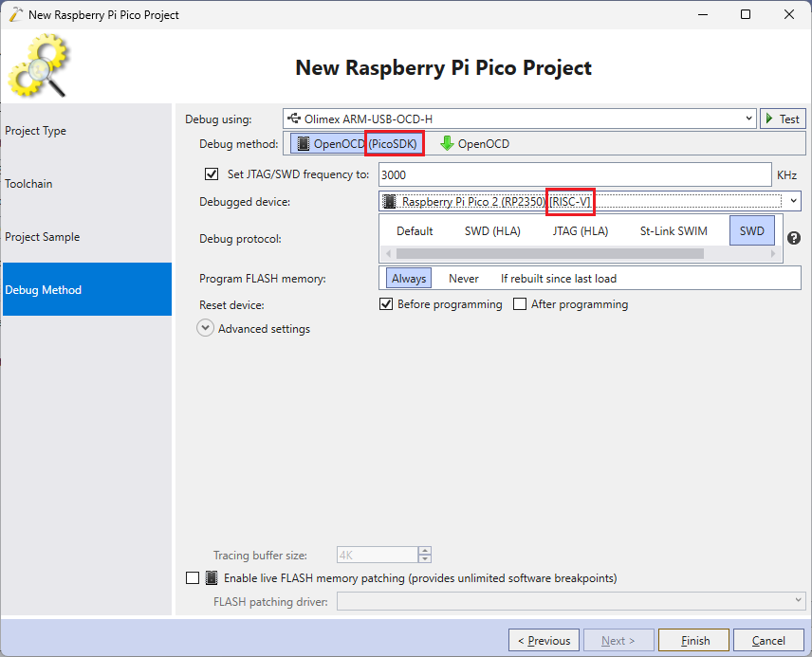Go back with Previous button

544,640
